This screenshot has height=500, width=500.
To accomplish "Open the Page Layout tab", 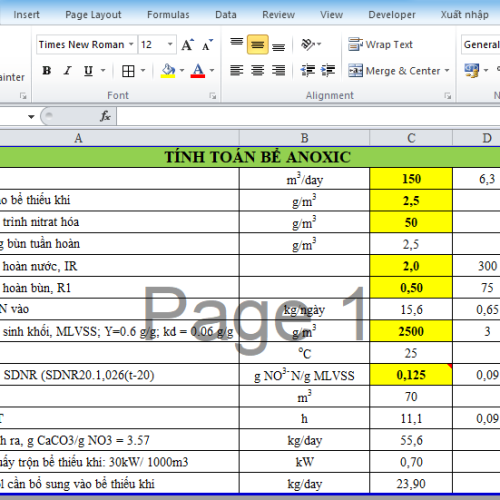I will 93,15.
